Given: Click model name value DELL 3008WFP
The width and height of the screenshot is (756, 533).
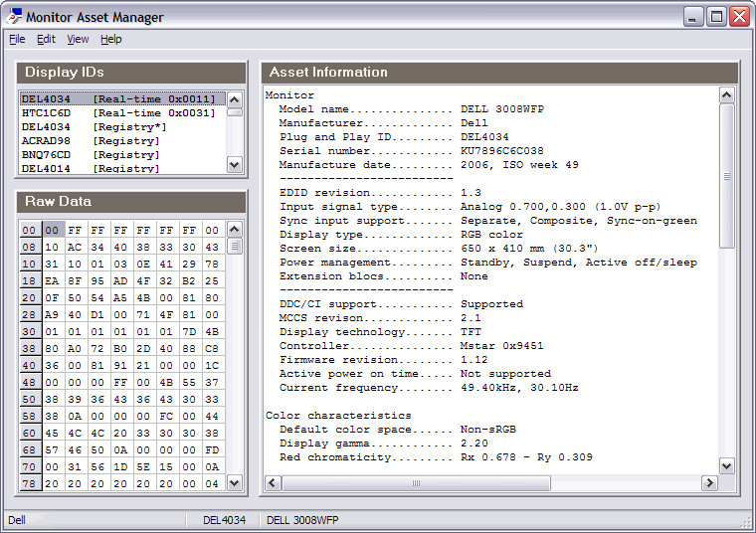Looking at the screenshot, I should tap(502, 109).
